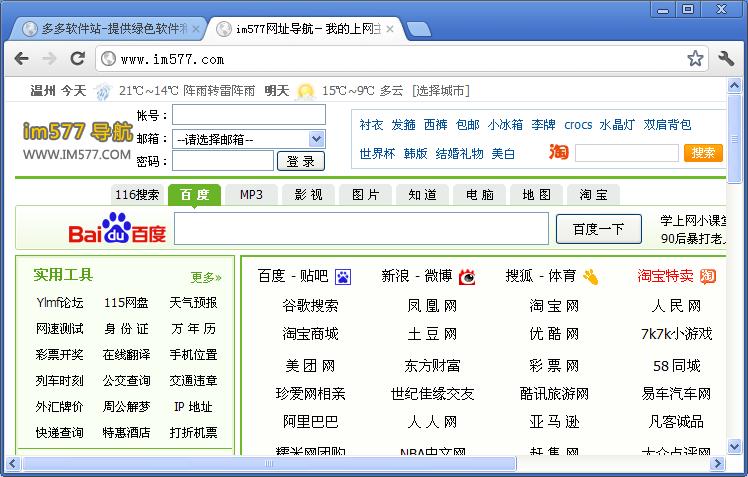
Task: Select the 地图 search tab
Action: 536,195
